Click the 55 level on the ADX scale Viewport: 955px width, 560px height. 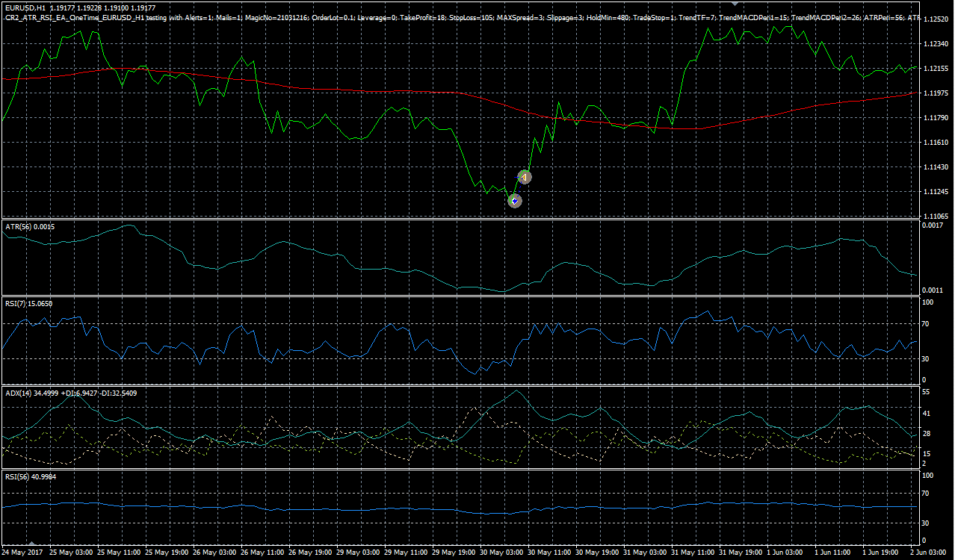(927, 392)
